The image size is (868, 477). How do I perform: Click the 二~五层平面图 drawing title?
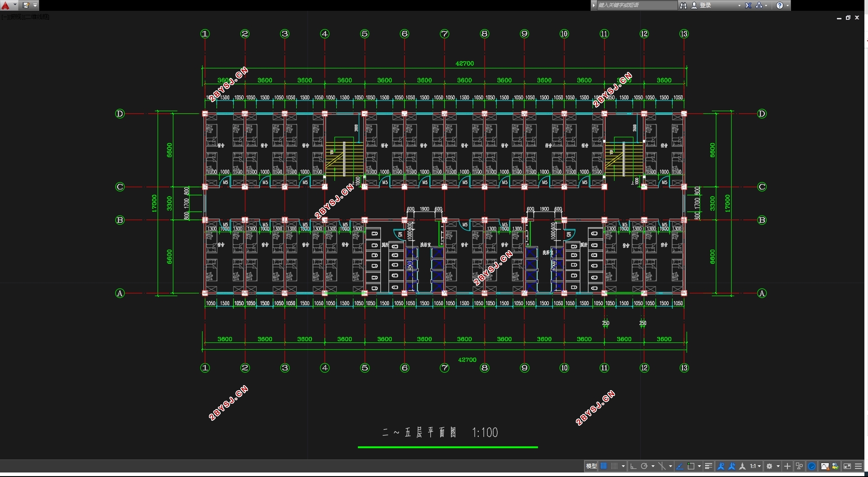[x=420, y=432]
